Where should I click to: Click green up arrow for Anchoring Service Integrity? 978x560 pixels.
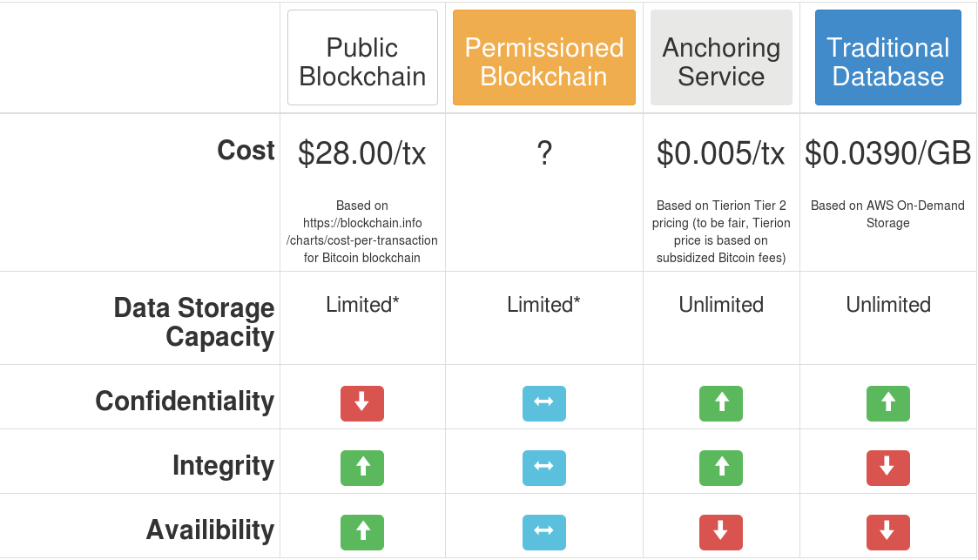(721, 468)
